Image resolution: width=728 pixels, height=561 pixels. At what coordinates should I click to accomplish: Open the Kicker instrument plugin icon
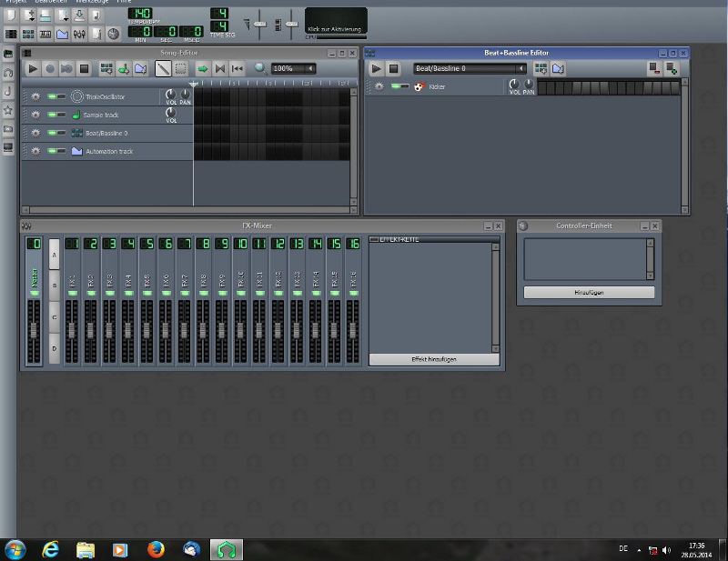point(419,87)
